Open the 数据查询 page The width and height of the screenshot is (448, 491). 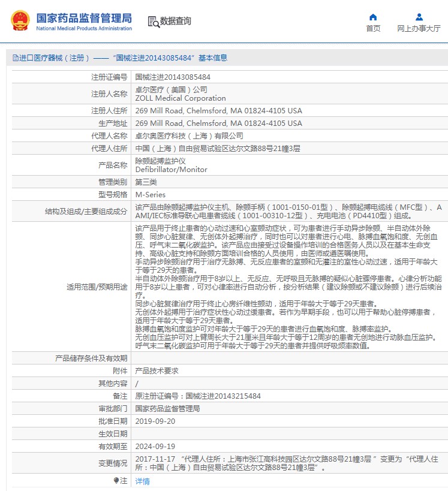point(176,22)
